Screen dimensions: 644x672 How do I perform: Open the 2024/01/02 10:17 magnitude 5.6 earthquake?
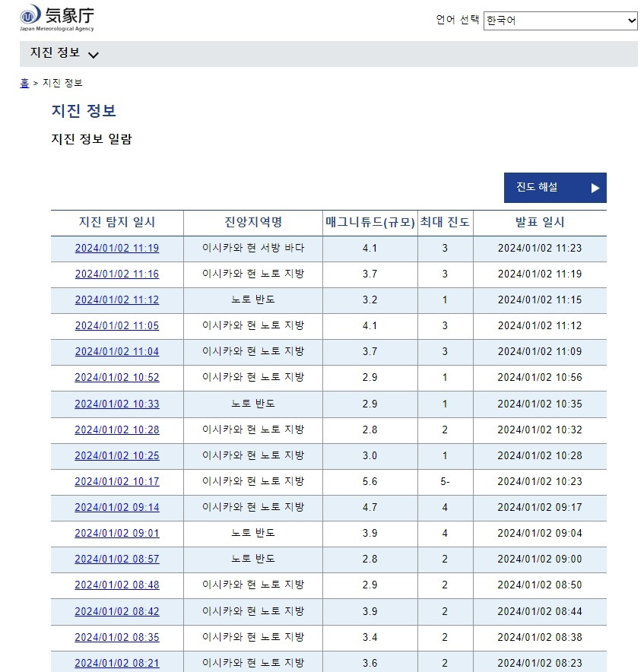(116, 481)
